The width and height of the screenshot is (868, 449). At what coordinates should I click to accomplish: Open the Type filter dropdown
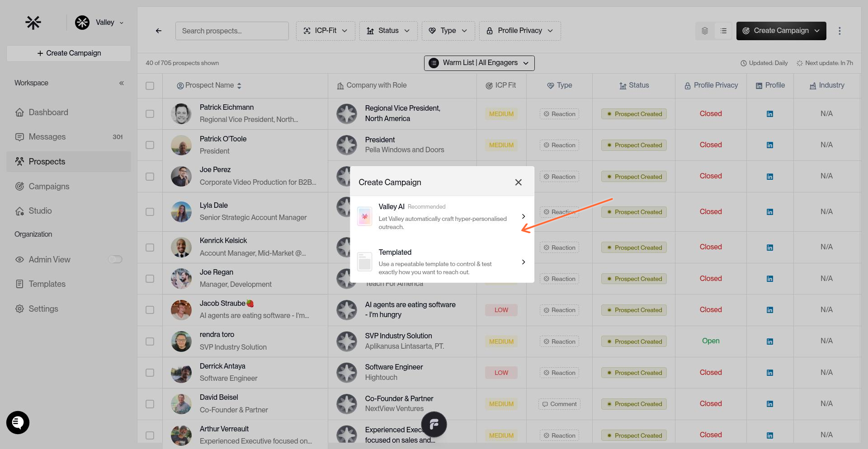[x=448, y=31]
